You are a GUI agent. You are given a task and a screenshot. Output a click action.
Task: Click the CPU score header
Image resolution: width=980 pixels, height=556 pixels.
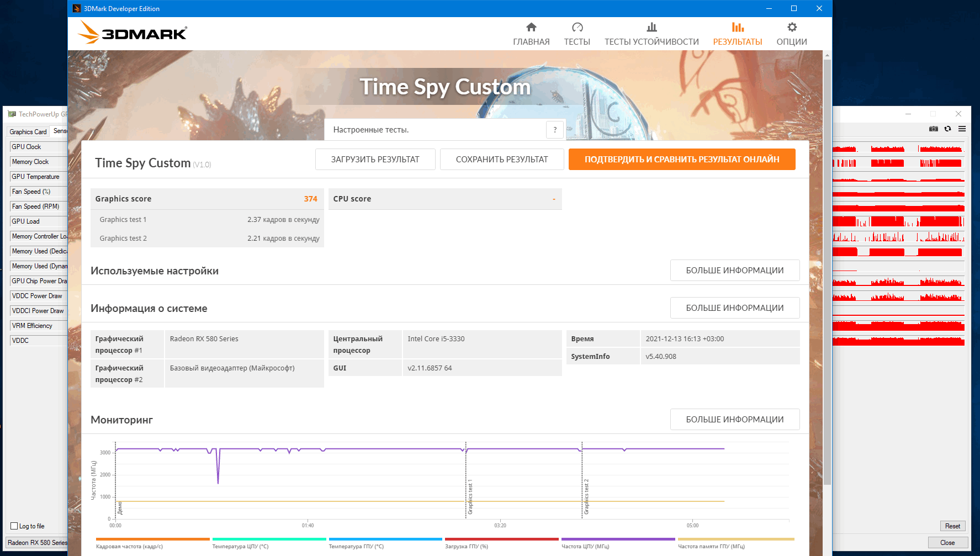point(445,199)
